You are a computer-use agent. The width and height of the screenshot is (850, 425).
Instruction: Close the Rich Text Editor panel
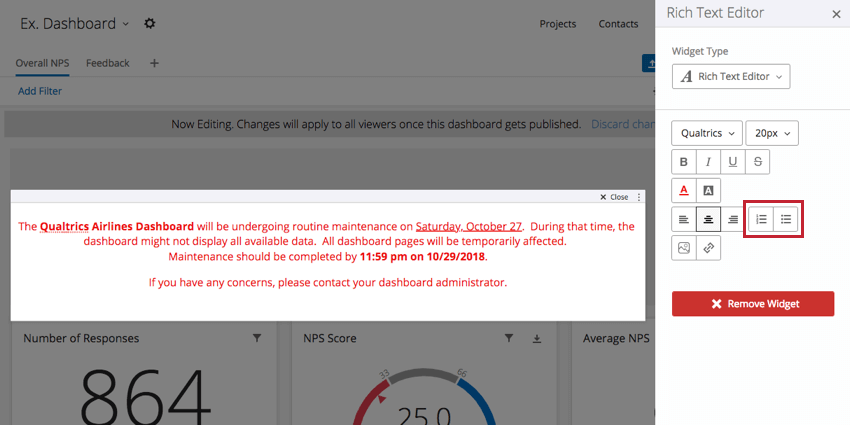(x=836, y=14)
